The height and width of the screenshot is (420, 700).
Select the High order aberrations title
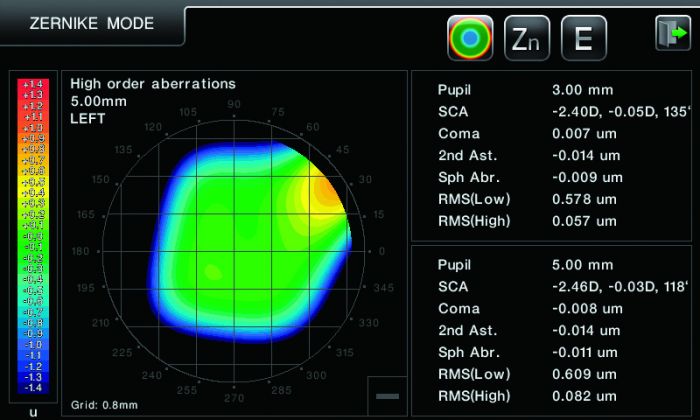coord(153,83)
